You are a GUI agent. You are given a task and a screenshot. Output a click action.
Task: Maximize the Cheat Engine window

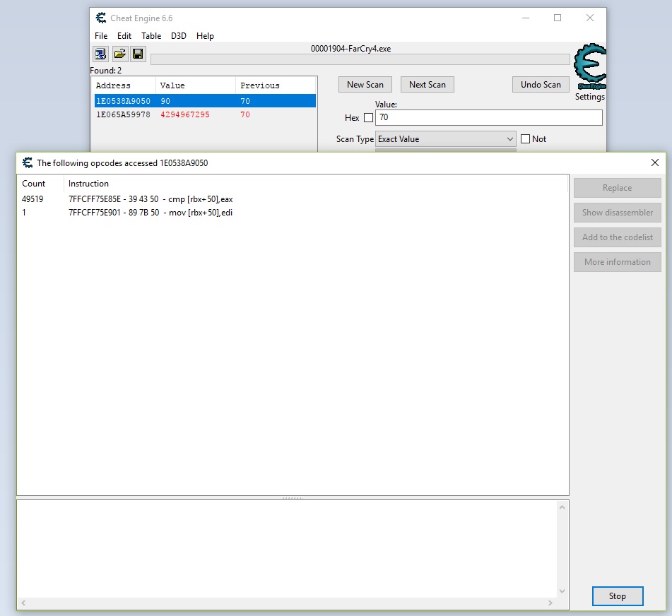558,18
